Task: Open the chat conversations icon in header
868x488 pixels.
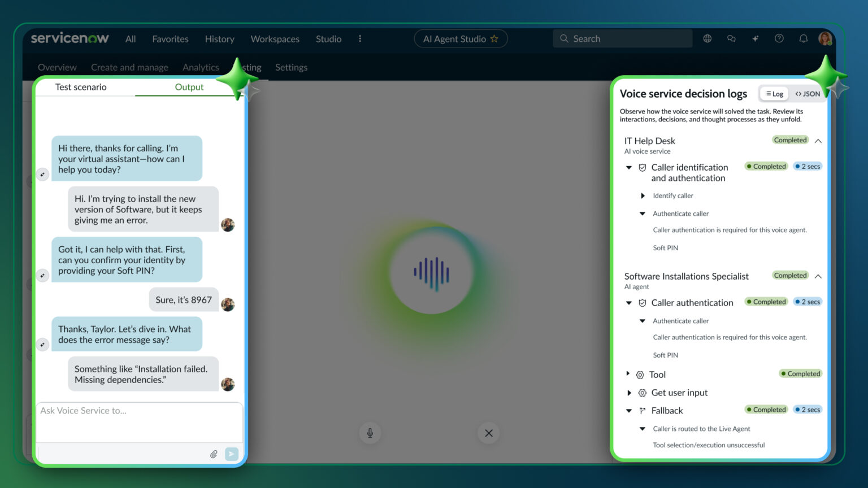Action: [x=731, y=38]
